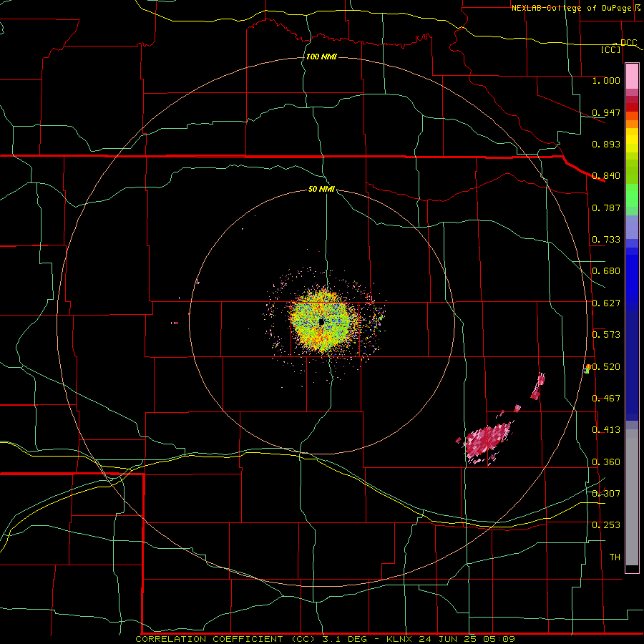Click the small pink echo far west of the radar

point(175,323)
